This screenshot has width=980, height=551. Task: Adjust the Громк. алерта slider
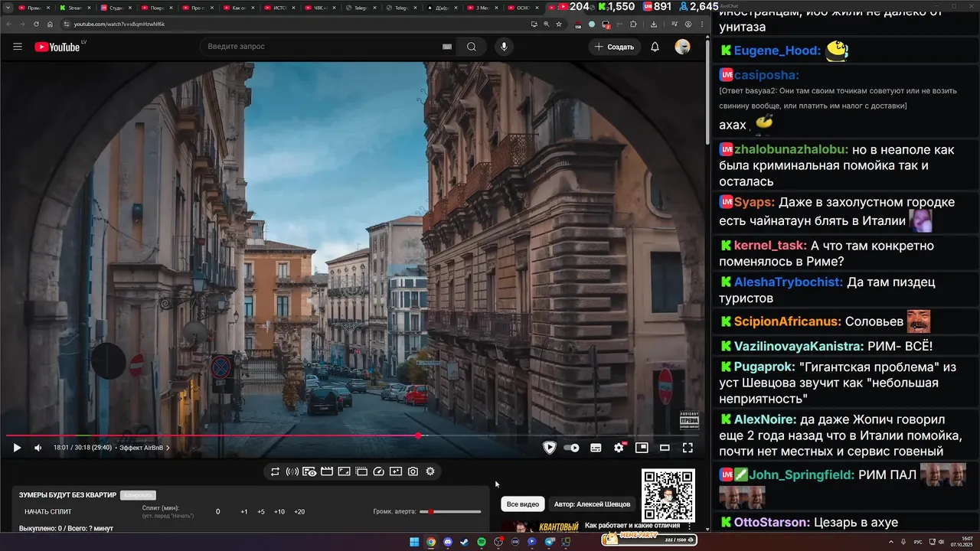450,511
